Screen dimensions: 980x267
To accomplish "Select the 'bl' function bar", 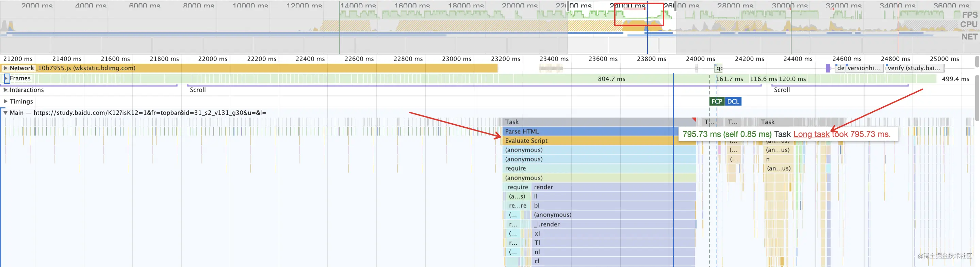I will click(x=614, y=206).
